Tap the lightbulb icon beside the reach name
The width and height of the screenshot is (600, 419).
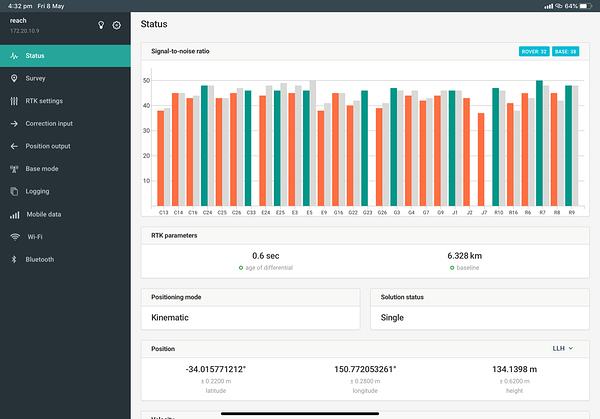click(x=101, y=25)
